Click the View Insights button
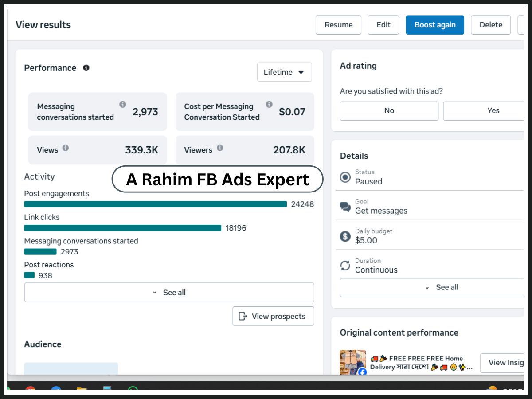Screen dimensions: 532x399 pos(502,363)
